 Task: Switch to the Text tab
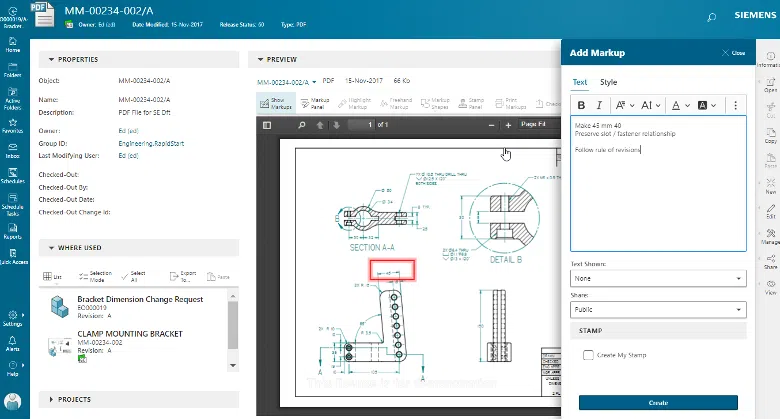[580, 82]
